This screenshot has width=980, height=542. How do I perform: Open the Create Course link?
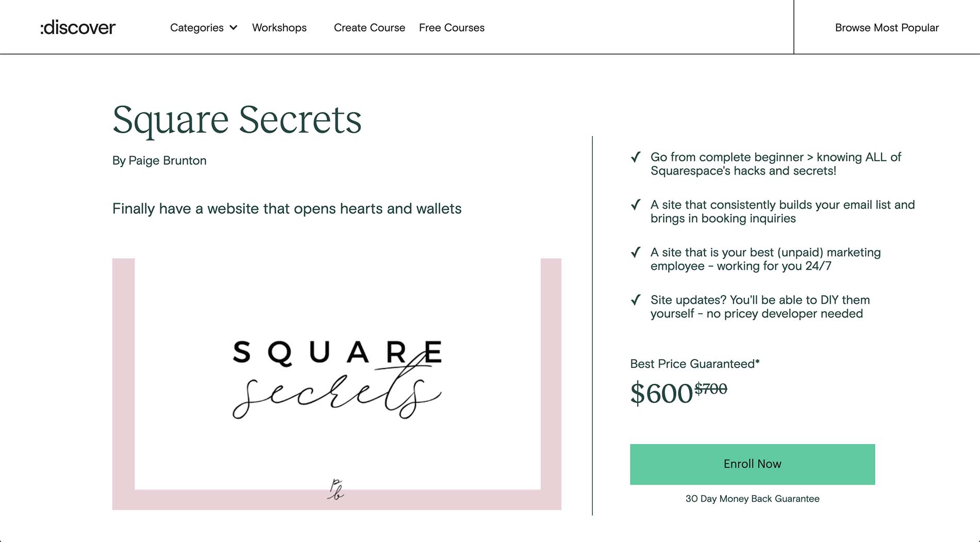coord(370,28)
